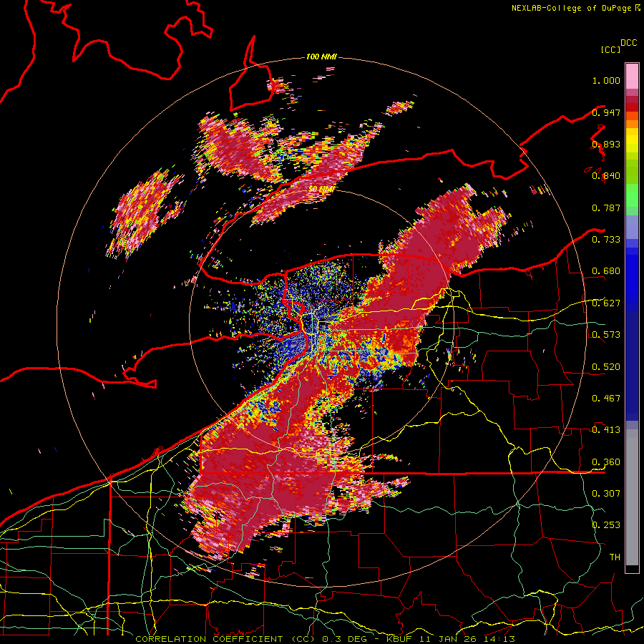The image size is (644, 644).
Task: Click the 0.467 legend value
Action: [606, 398]
